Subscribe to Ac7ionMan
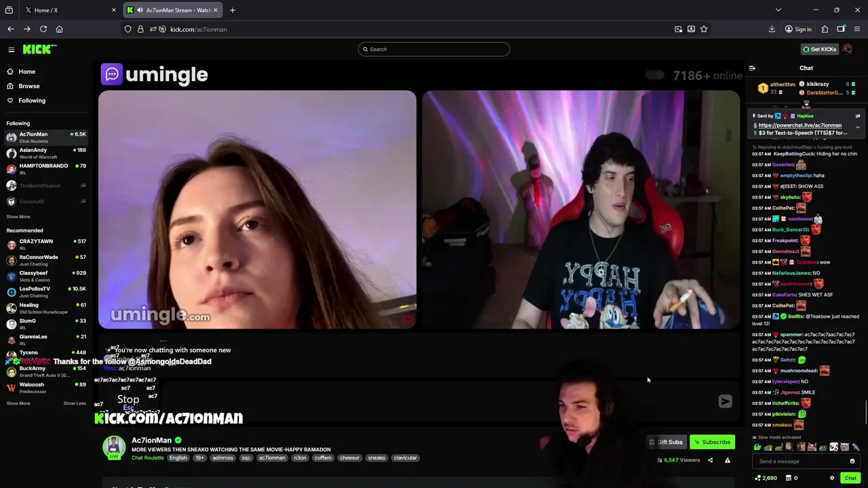 point(712,442)
